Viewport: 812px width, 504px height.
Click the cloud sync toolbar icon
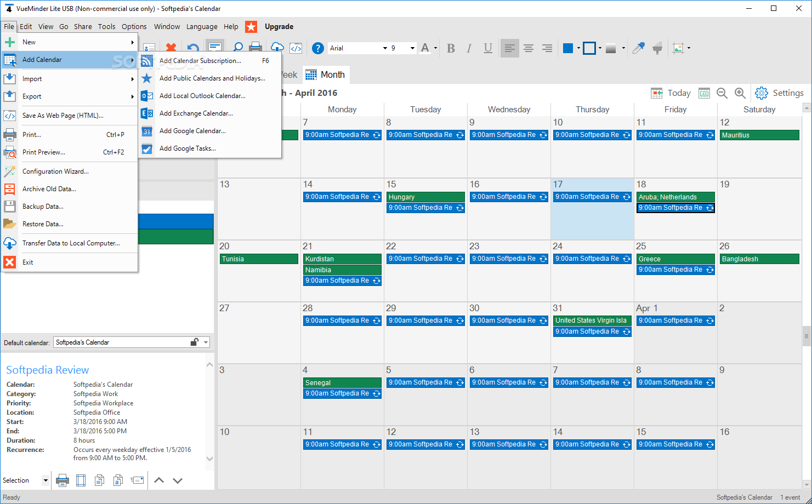point(277,48)
